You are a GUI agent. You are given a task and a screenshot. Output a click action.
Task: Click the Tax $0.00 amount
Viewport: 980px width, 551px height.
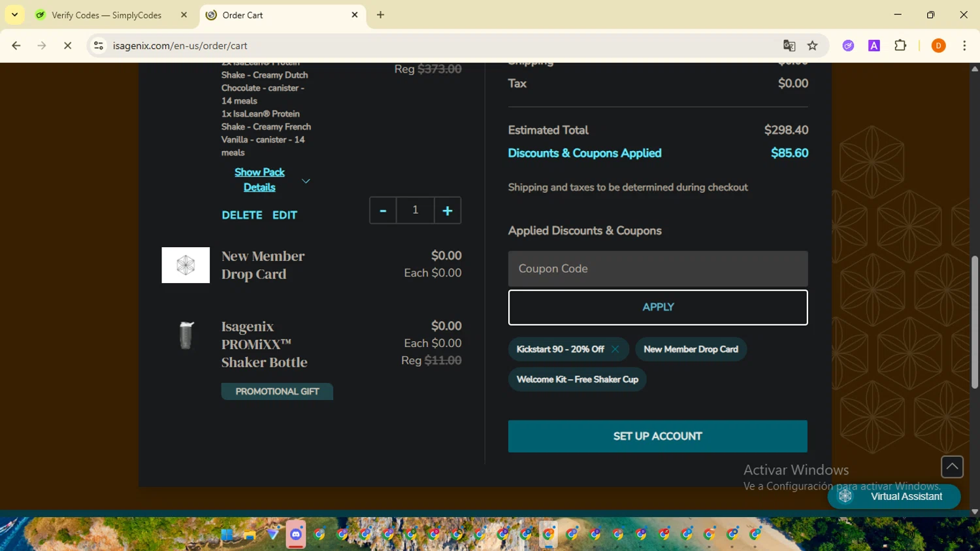pos(793,83)
